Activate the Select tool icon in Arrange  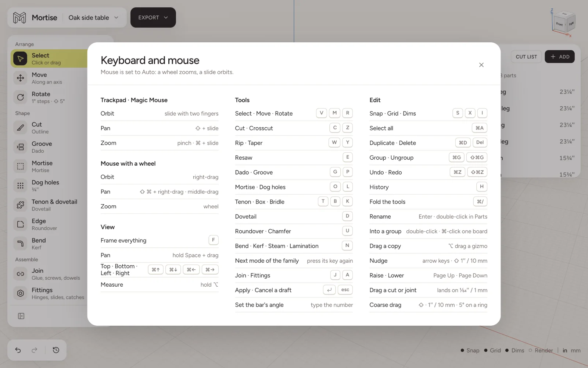coord(21,59)
